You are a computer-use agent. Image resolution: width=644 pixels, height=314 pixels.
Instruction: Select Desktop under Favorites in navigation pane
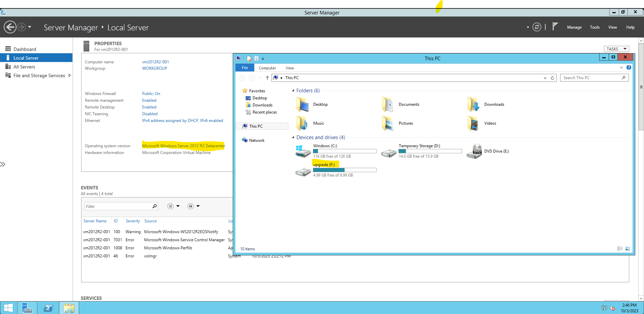click(259, 98)
